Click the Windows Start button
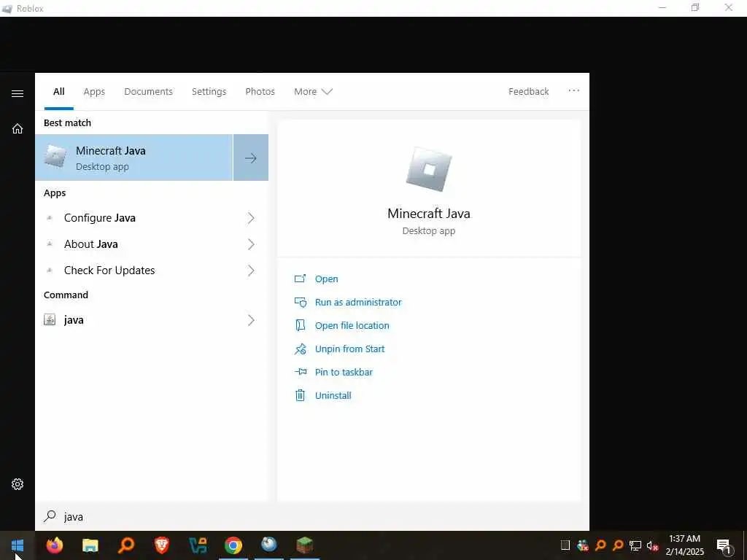Image resolution: width=747 pixels, height=560 pixels. (18, 545)
